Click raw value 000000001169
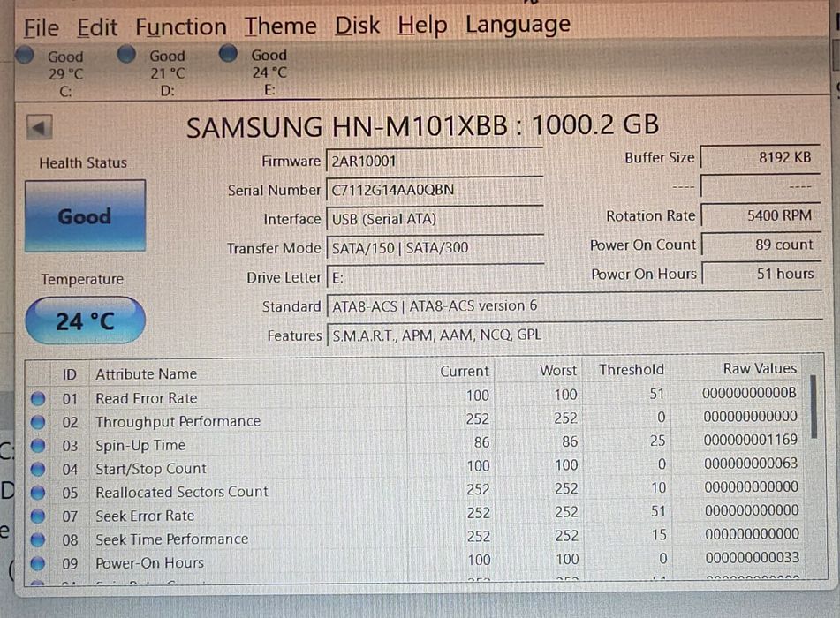Image resolution: width=840 pixels, height=618 pixels. [750, 440]
